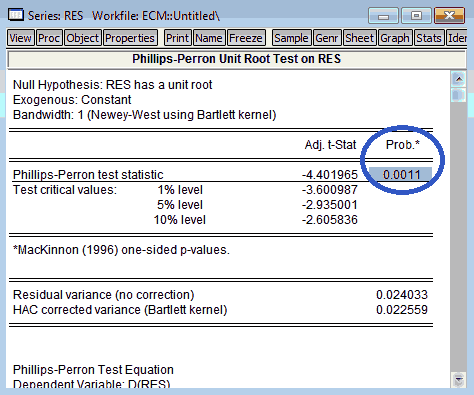Show series Stats
The image size is (474, 395).
coord(429,38)
